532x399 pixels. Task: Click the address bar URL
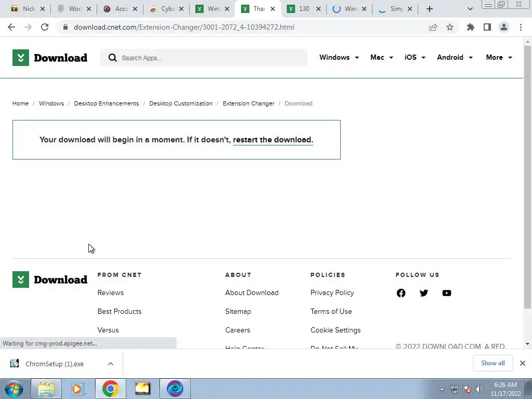pyautogui.click(x=184, y=27)
